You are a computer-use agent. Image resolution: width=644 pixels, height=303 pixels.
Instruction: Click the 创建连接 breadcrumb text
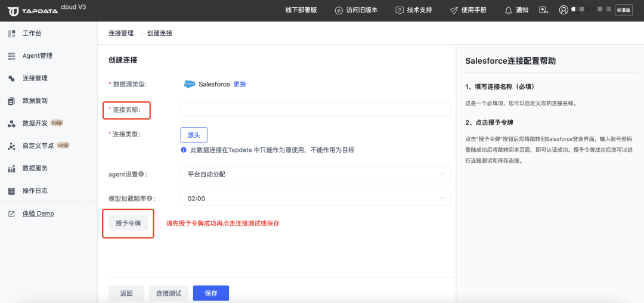(159, 33)
